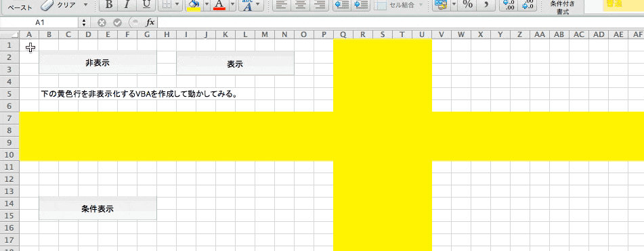Toggle bold formatting
This screenshot has height=251, width=644.
(x=108, y=5)
